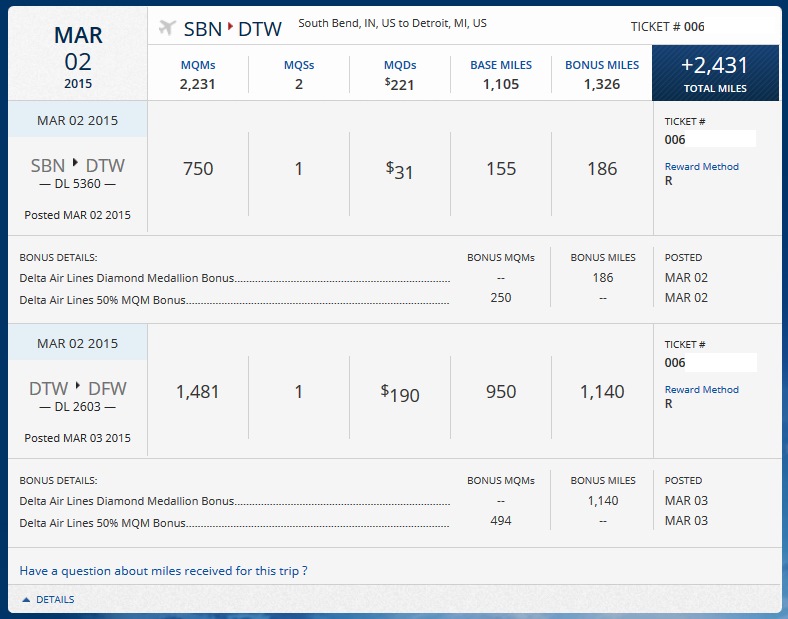Click the base miles total 1,105
The width and height of the screenshot is (788, 619).
point(501,84)
